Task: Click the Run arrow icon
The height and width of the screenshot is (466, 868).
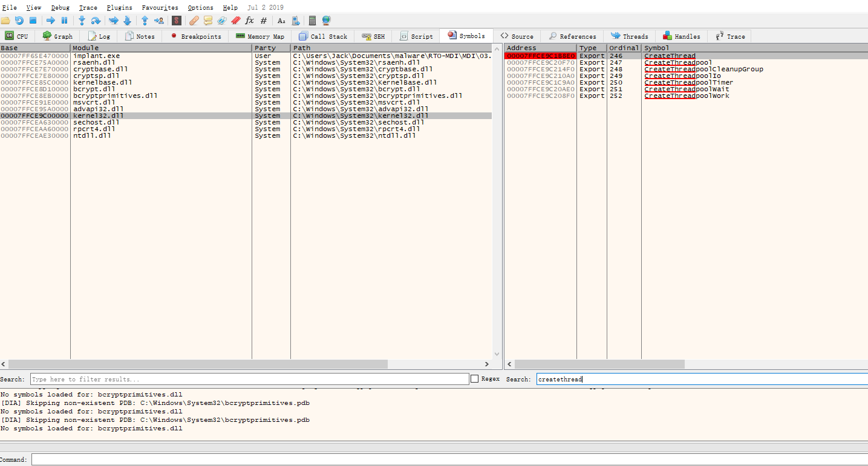Action: (x=51, y=21)
